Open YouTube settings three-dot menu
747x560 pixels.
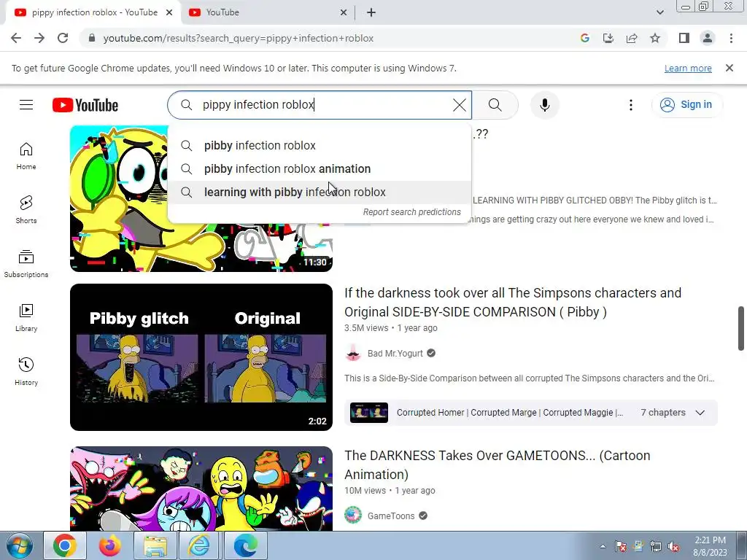pyautogui.click(x=631, y=105)
